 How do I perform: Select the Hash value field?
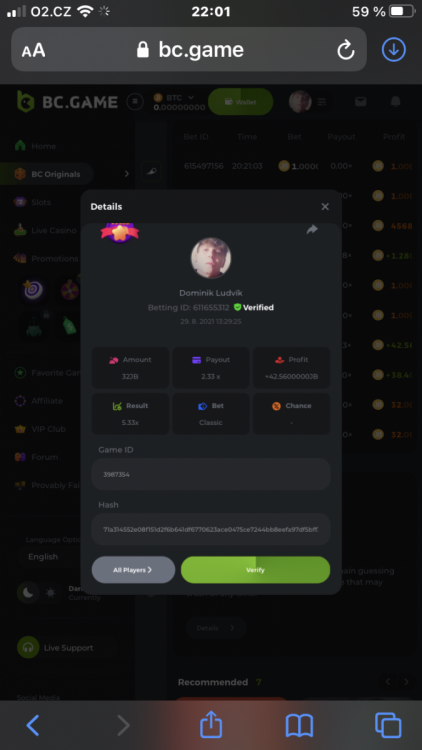click(211, 529)
